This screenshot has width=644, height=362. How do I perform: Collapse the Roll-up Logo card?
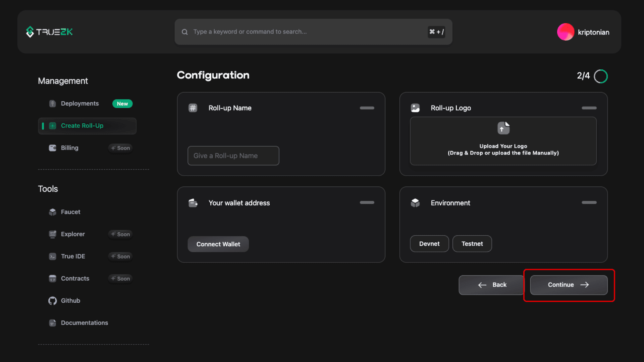589,108
